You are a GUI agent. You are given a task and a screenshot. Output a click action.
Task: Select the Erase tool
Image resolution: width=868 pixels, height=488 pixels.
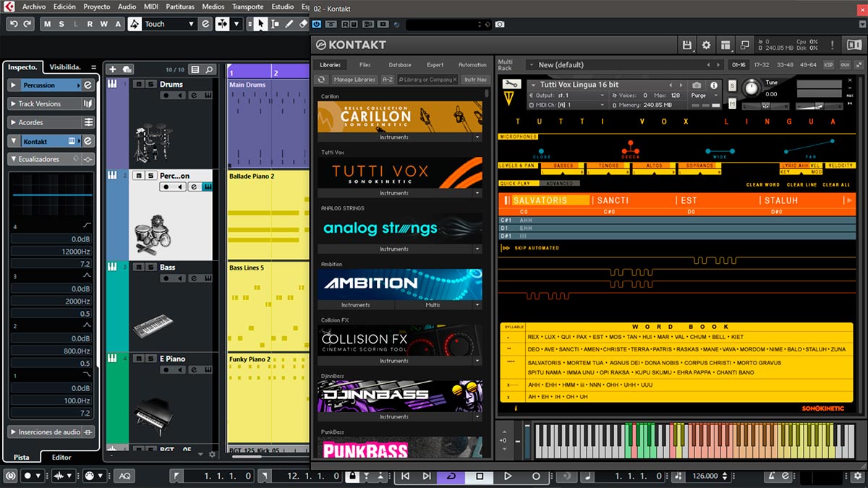[303, 24]
